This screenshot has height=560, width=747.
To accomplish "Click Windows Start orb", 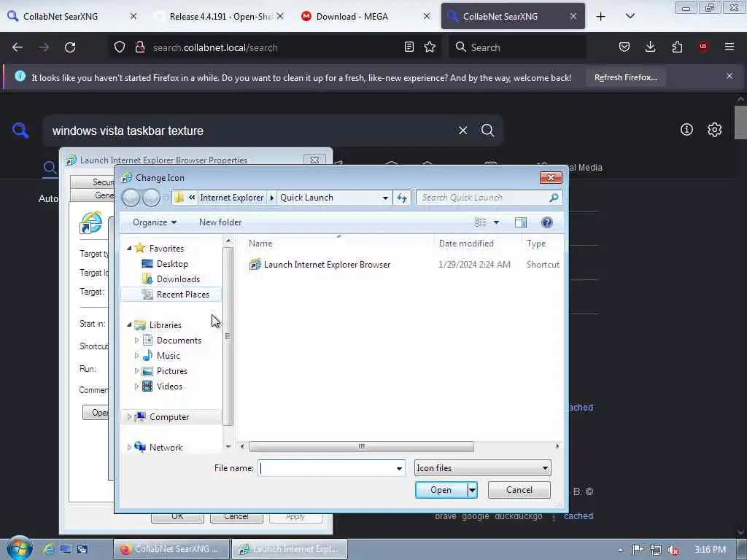I will (x=19, y=548).
